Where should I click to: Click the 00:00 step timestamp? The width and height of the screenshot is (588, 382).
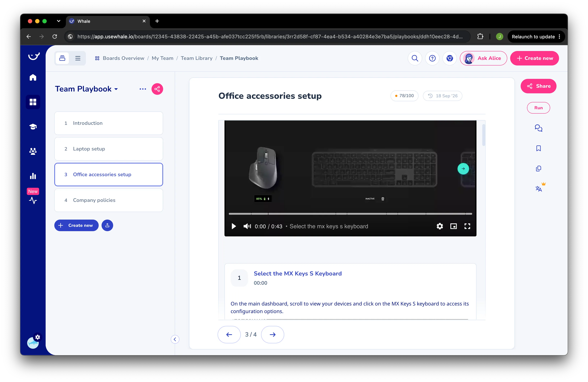pos(260,283)
